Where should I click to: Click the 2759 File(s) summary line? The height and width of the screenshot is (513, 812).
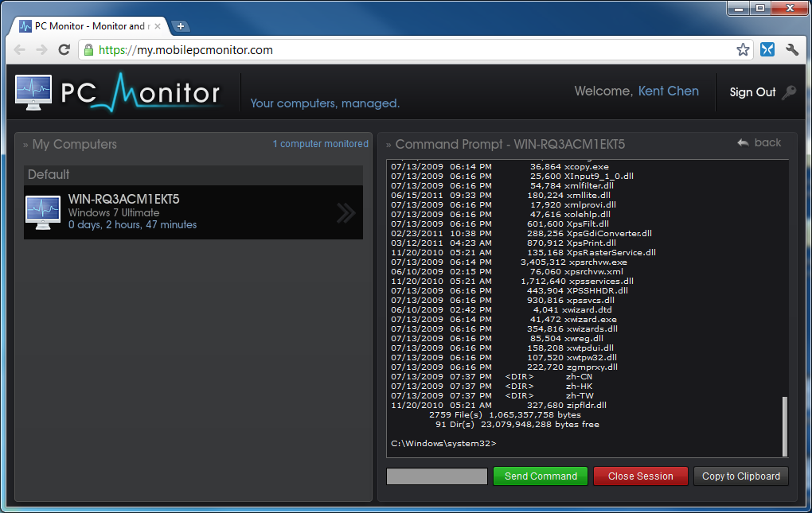(505, 414)
